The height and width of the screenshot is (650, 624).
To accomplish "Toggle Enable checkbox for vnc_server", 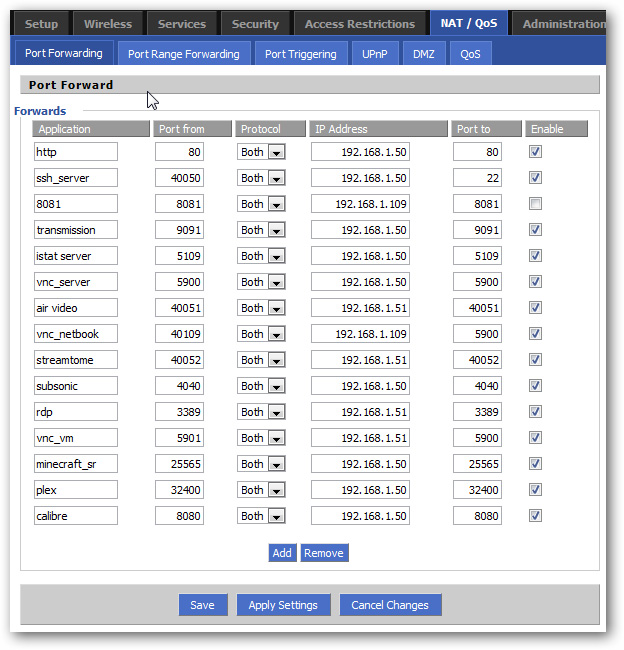I will point(535,282).
